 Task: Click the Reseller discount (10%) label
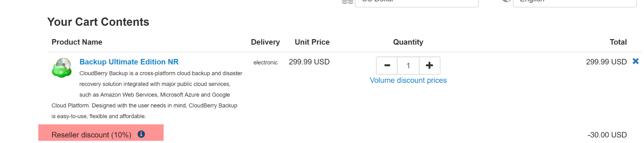tap(91, 135)
